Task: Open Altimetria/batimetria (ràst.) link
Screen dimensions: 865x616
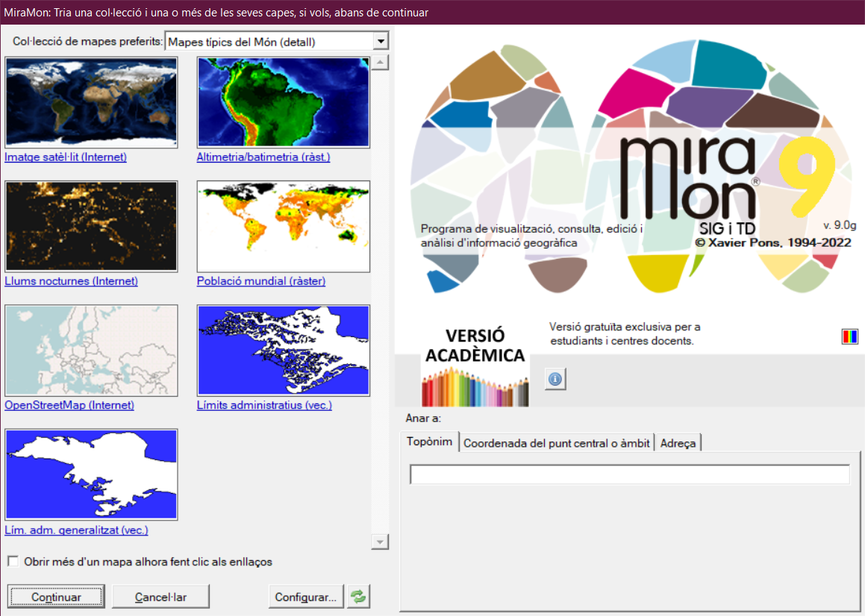Action: point(263,157)
